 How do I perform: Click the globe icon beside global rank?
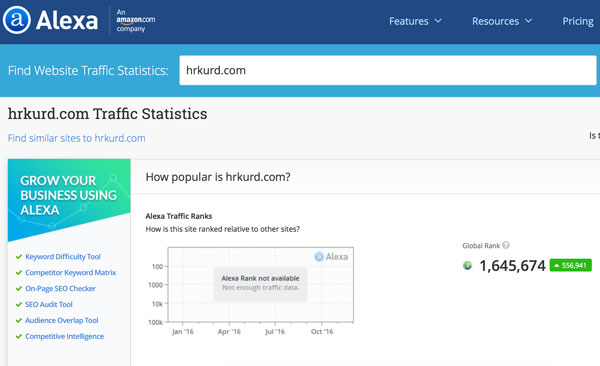467,265
